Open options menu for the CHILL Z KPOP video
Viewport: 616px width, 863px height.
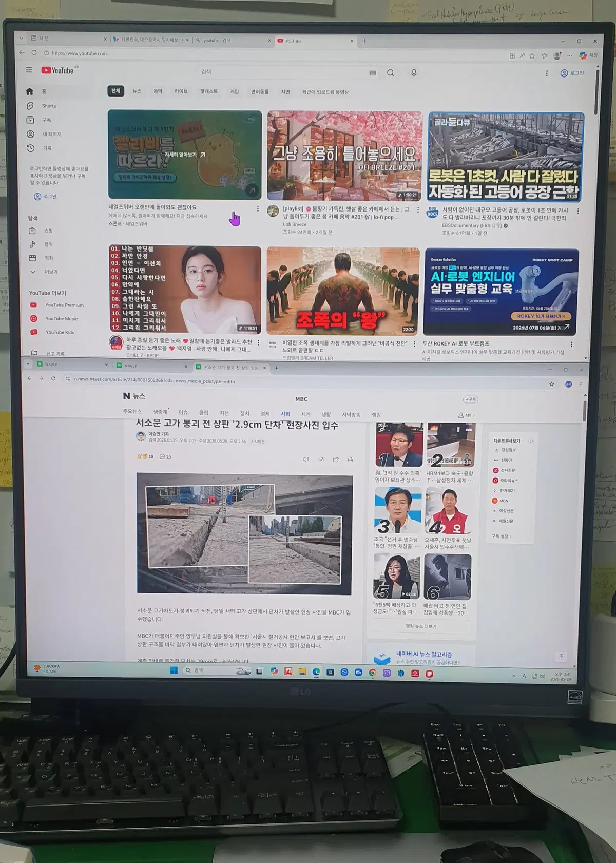(258, 342)
